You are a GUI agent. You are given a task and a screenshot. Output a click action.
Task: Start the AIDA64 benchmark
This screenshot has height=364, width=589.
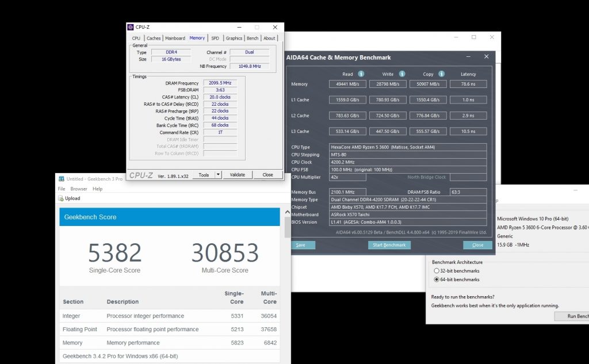(x=389, y=245)
